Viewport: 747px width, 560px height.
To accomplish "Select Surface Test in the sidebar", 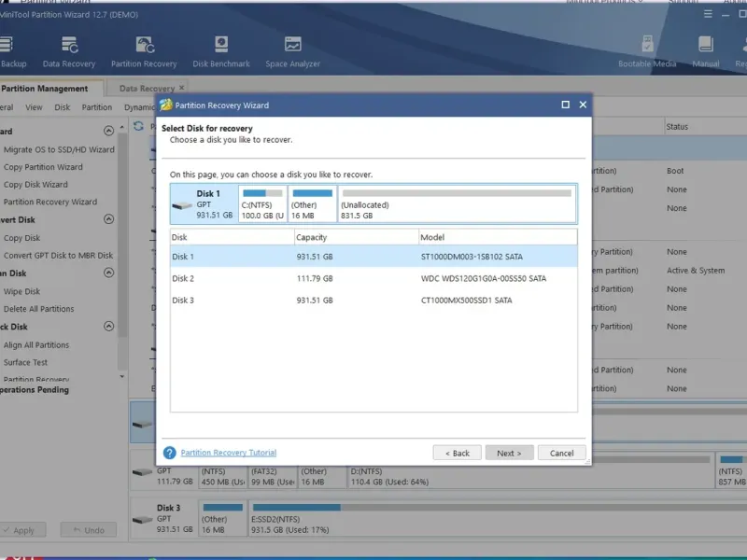I will pos(25,362).
